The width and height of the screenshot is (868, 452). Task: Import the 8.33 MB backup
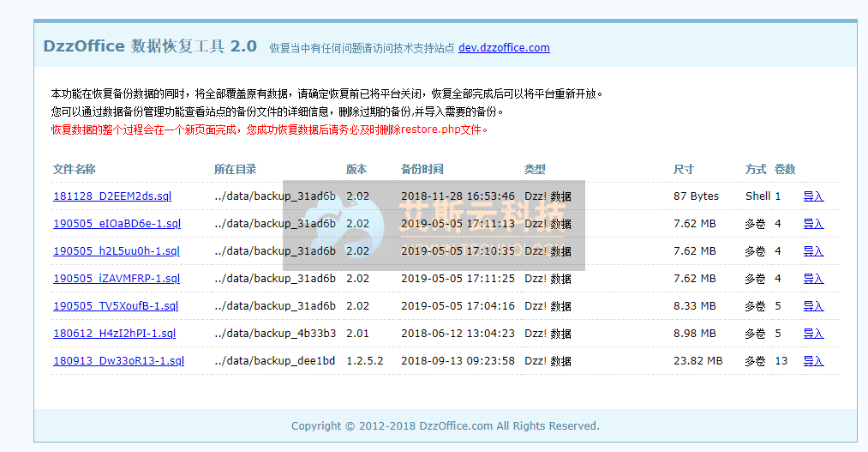812,306
